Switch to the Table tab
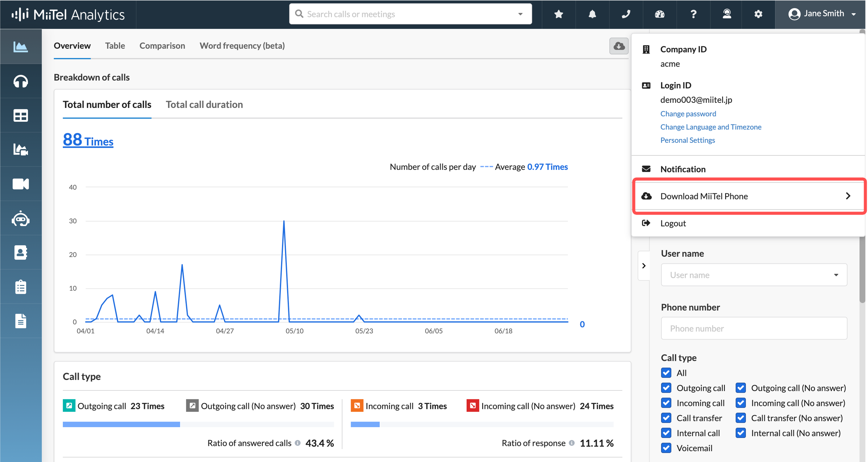This screenshot has height=462, width=868. coord(115,46)
